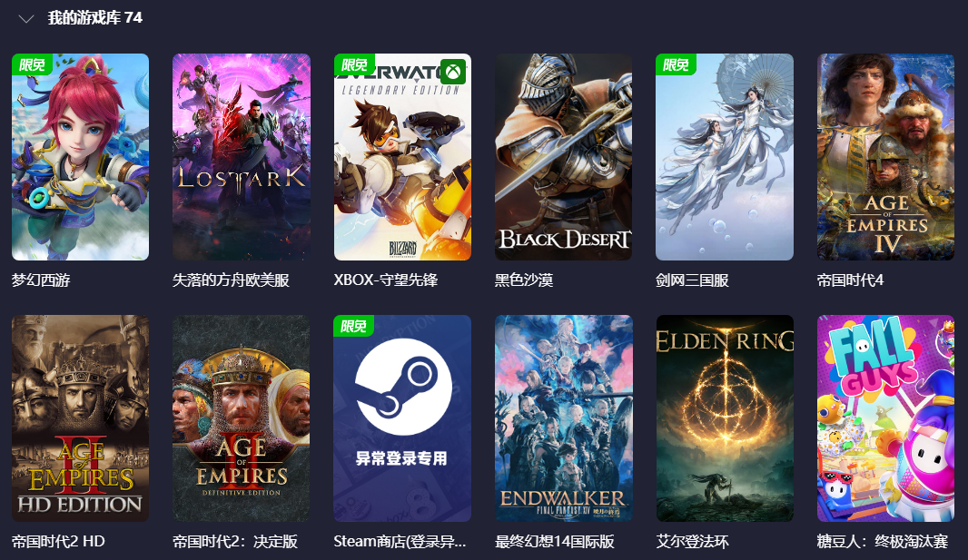Click the 失落的方舟欧美服 title text
968x560 pixels.
coord(231,280)
